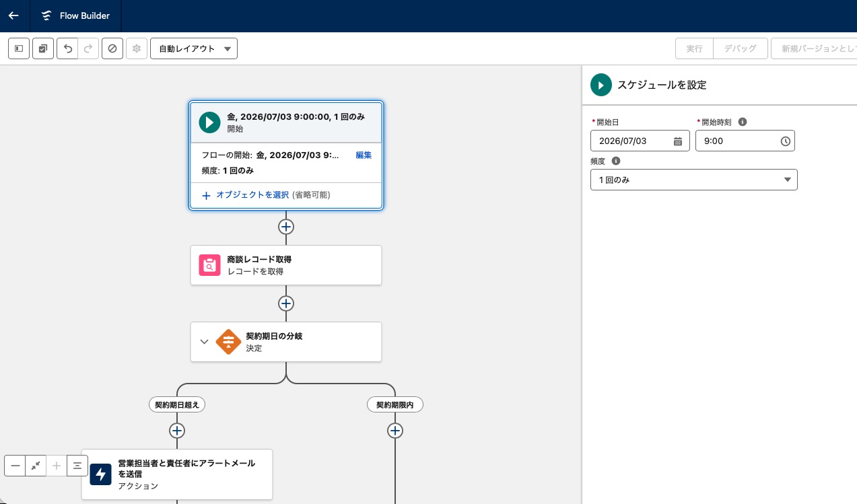
Task: Click the スケジュールを設定 panel play icon
Action: tap(601, 85)
